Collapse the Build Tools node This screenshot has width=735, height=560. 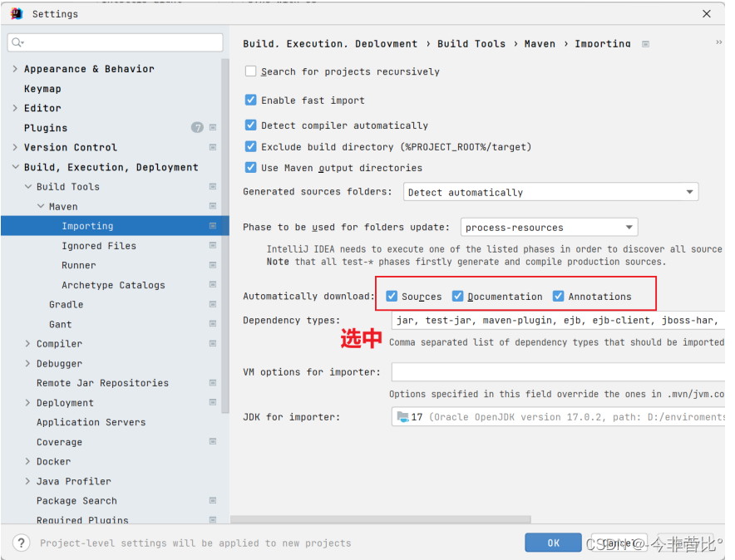(x=27, y=187)
